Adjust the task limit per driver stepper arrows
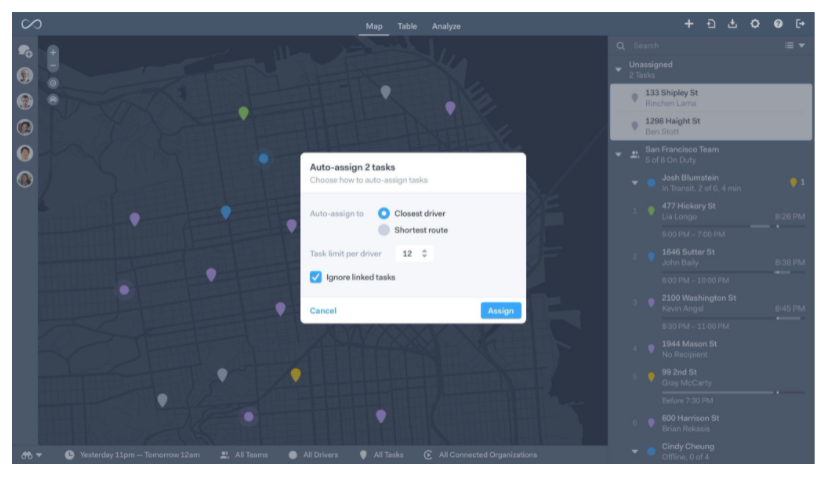The height and width of the screenshot is (480, 830). click(424, 253)
